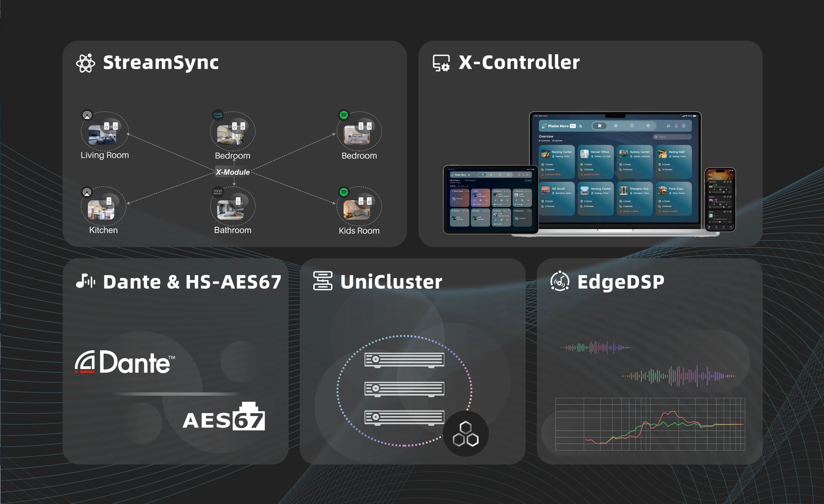Click the top server rack in UniCluster
Viewport: 824px width, 504px height.
404,360
